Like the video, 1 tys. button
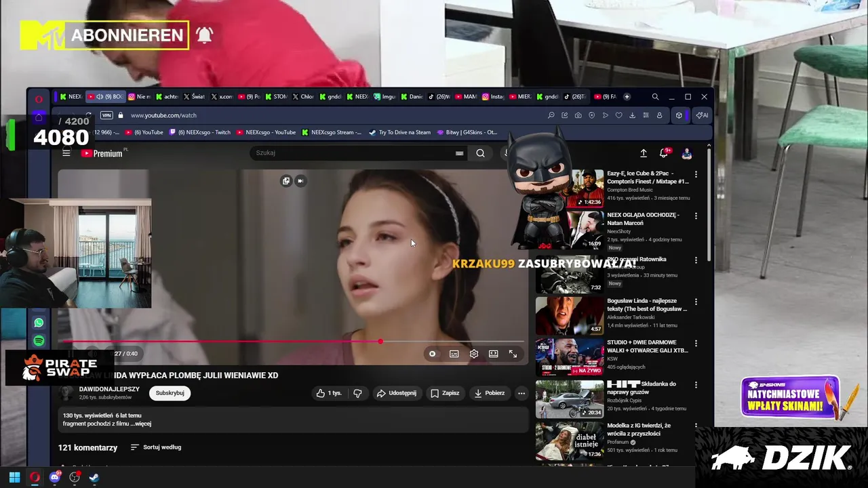 [x=329, y=393]
